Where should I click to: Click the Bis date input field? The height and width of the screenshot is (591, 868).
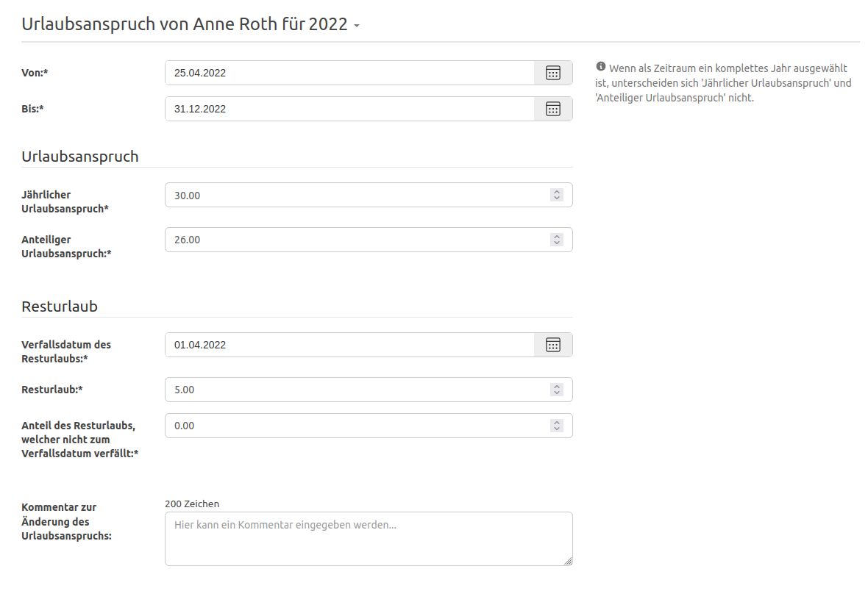point(349,109)
